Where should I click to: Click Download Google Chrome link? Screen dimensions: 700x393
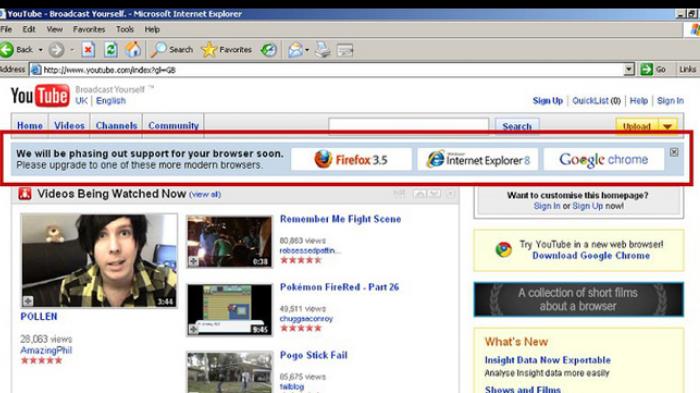pos(591,255)
